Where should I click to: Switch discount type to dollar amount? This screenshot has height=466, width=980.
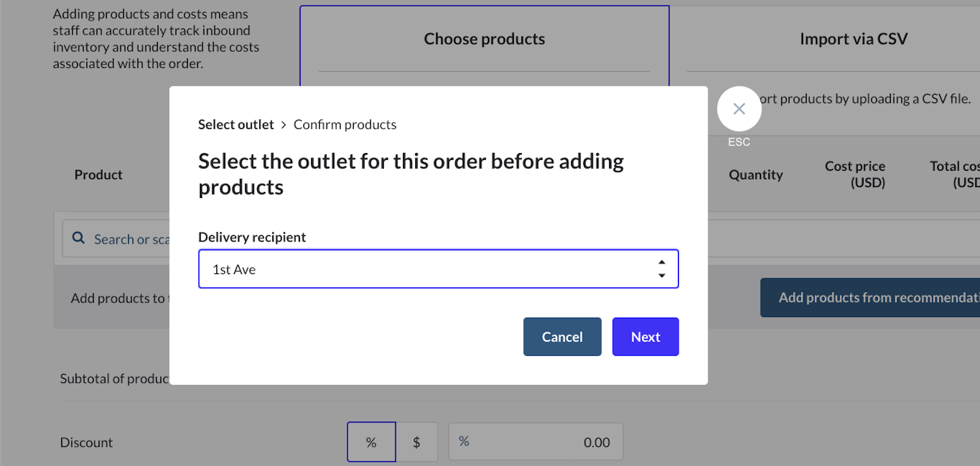pyautogui.click(x=416, y=442)
